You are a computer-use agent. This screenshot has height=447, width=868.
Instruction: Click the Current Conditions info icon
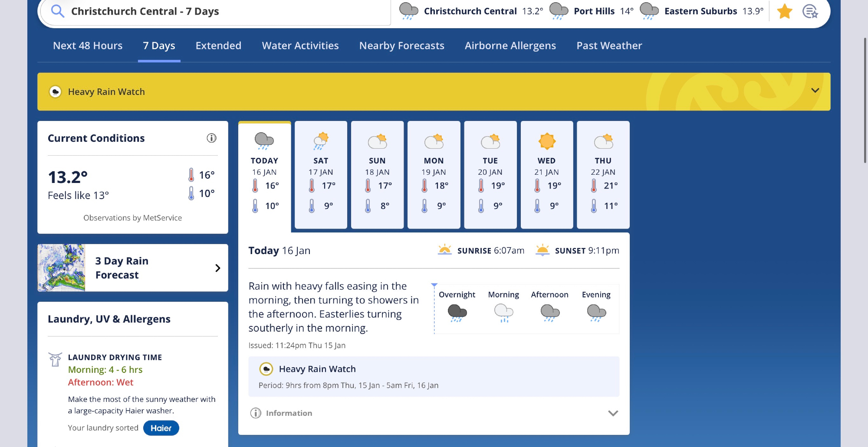[211, 138]
